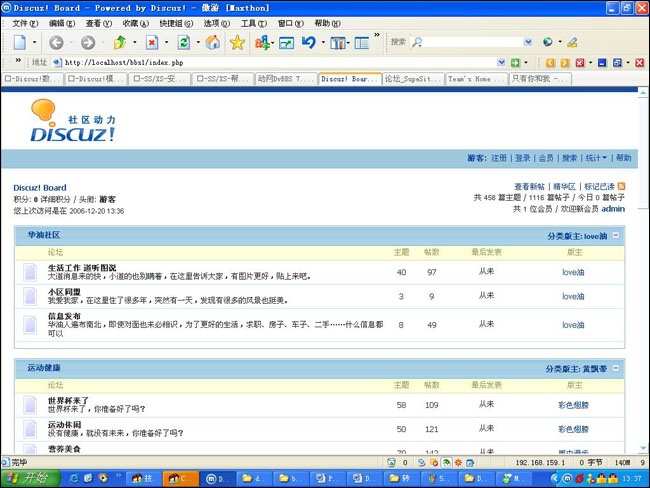
Task: Open dropdown arrow next to the Refresh icon
Action: coord(198,42)
